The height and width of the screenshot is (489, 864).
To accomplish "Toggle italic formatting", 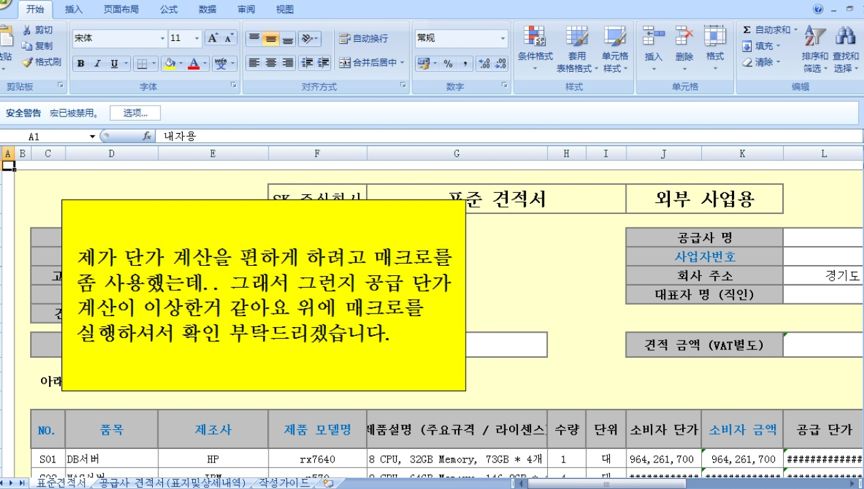I will point(97,64).
